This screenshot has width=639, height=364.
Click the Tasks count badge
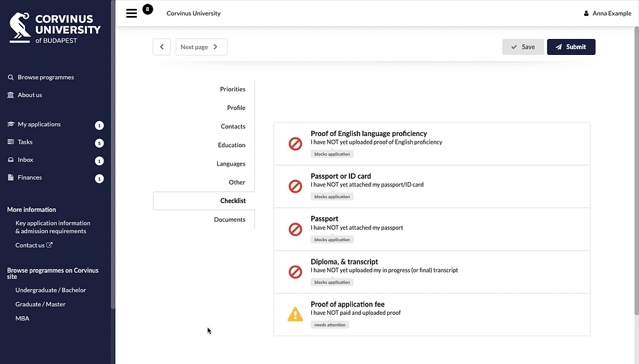[x=99, y=143]
